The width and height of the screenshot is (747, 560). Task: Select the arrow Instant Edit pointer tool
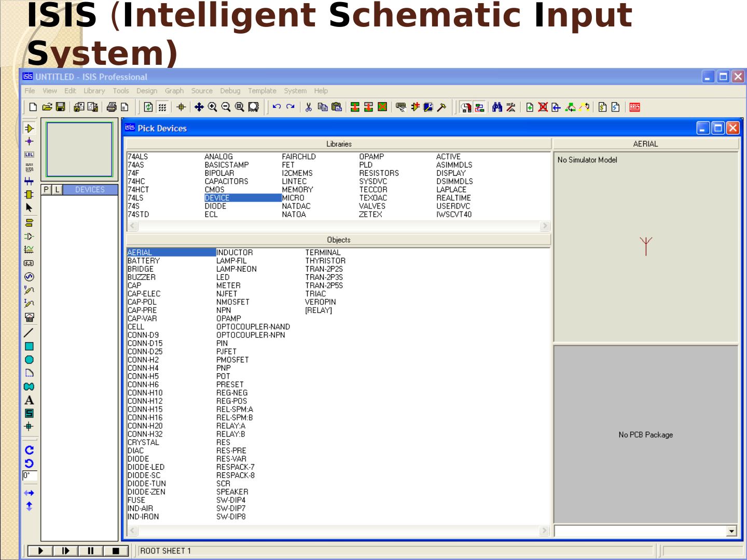(29, 208)
